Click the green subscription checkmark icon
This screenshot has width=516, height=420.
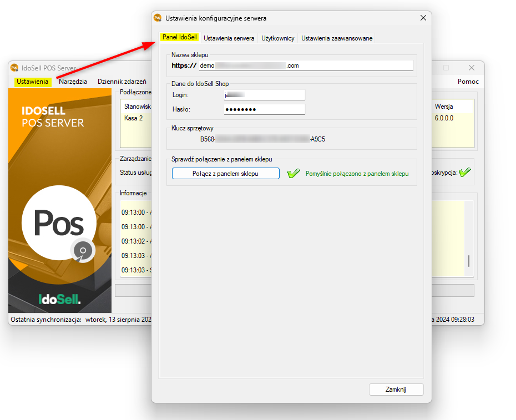(x=464, y=172)
